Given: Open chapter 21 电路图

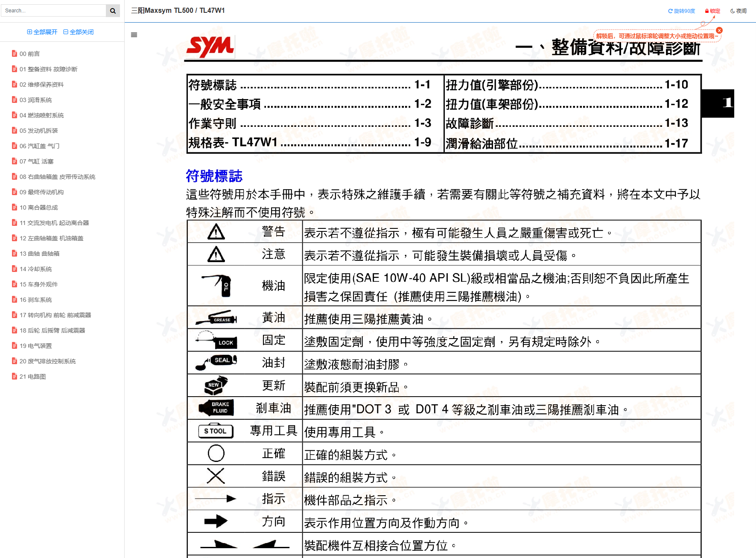Looking at the screenshot, I should click(x=32, y=377).
